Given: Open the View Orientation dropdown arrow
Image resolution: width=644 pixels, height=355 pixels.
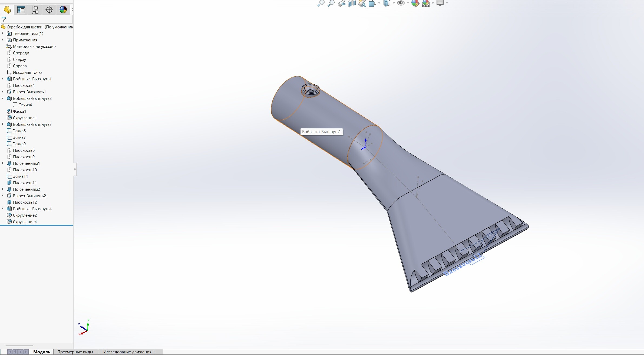Looking at the screenshot, I should click(x=379, y=3).
